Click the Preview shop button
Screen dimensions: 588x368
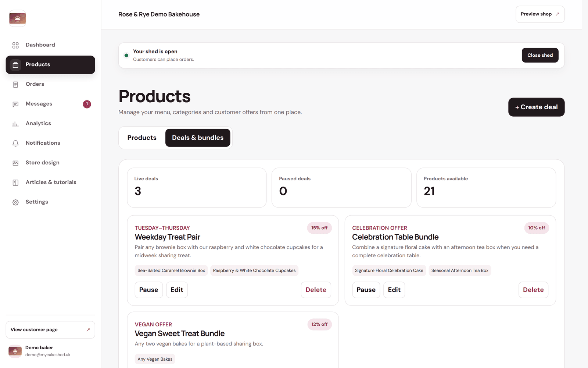coord(540,14)
